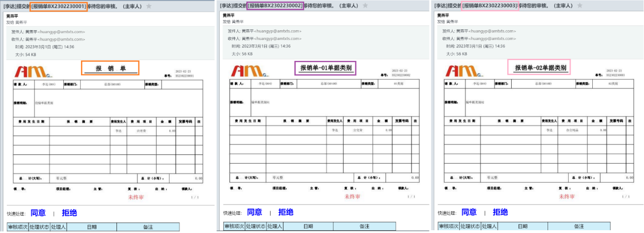Click the 备注 column header in the BX2302230001 email
Screen dimensions: 644x233
(x=148, y=227)
